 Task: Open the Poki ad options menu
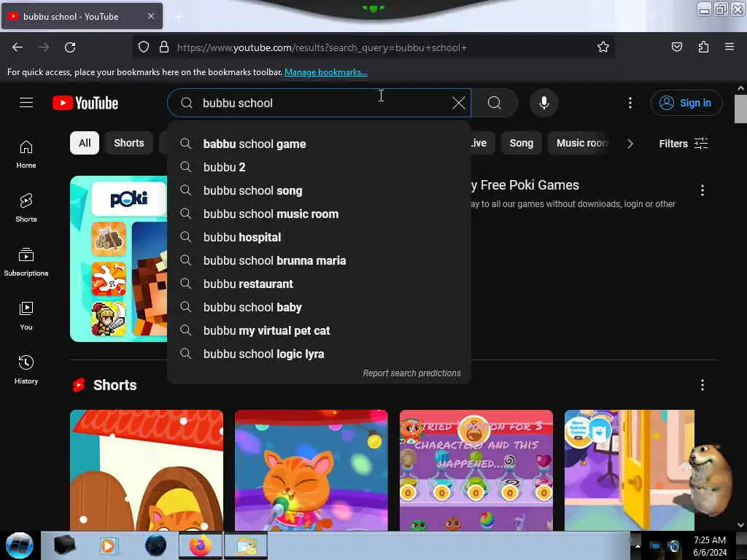coord(703,190)
